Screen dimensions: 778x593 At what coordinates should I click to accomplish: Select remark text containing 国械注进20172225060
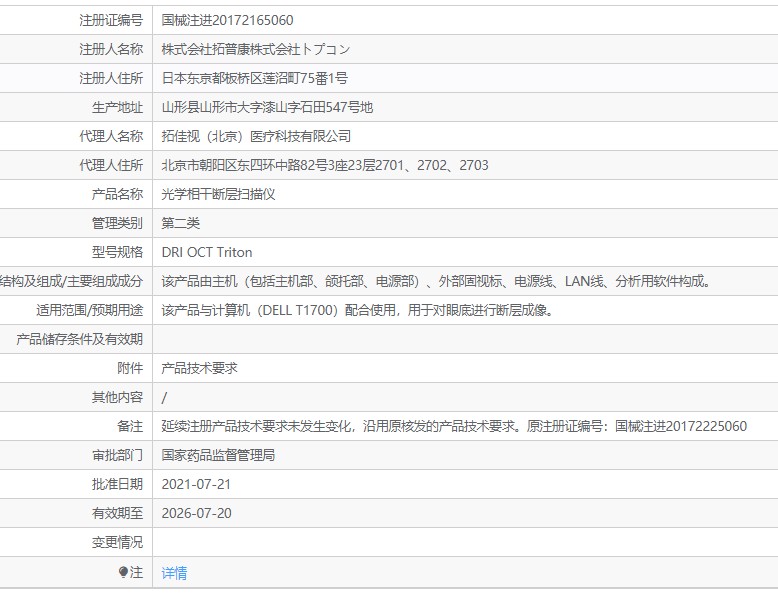454,426
